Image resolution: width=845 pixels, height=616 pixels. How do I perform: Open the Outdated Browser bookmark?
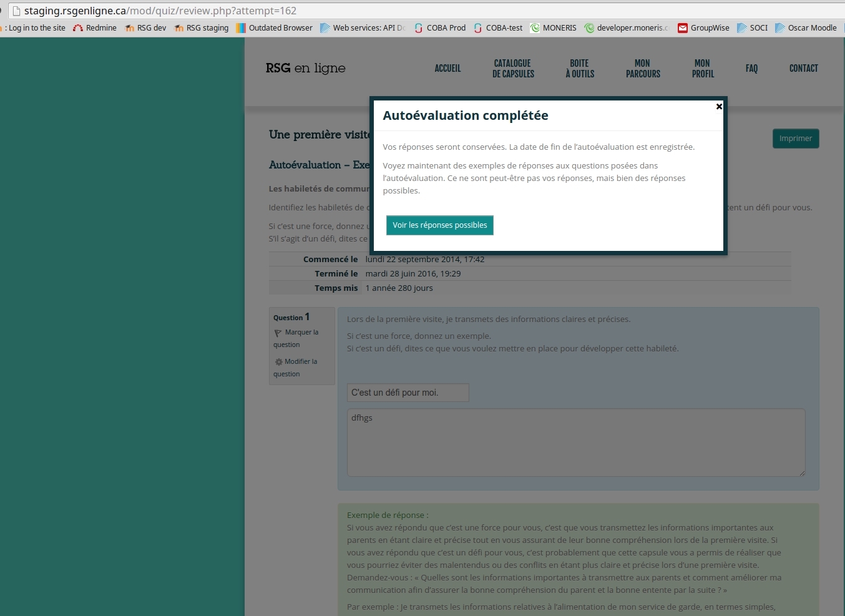click(274, 28)
